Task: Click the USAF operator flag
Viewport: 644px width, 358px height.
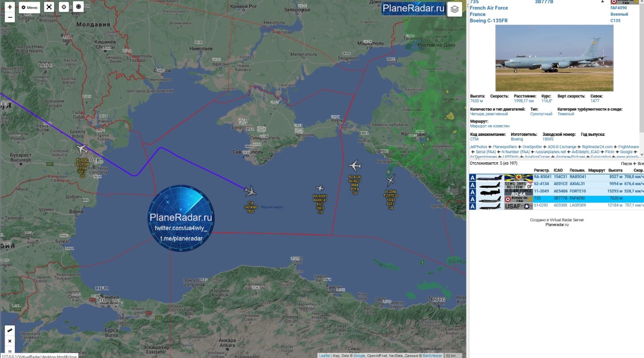Action: tap(518, 206)
